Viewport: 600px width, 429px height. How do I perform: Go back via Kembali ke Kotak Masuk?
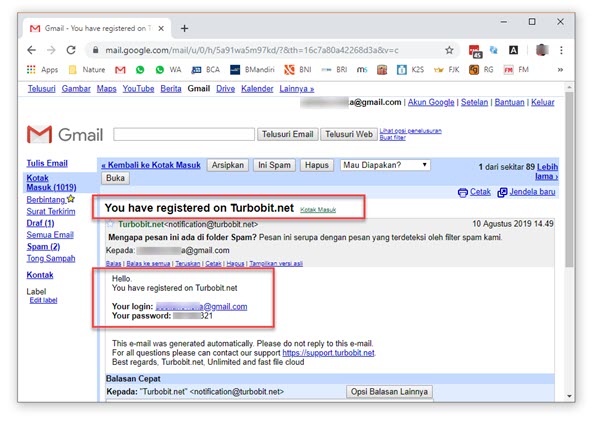151,165
